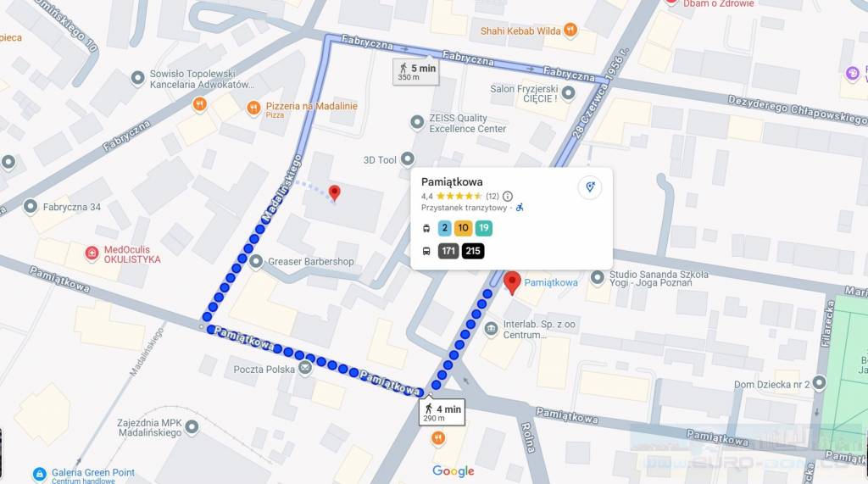
Task: Click the Poczta Polska mail icon
Action: click(305, 366)
